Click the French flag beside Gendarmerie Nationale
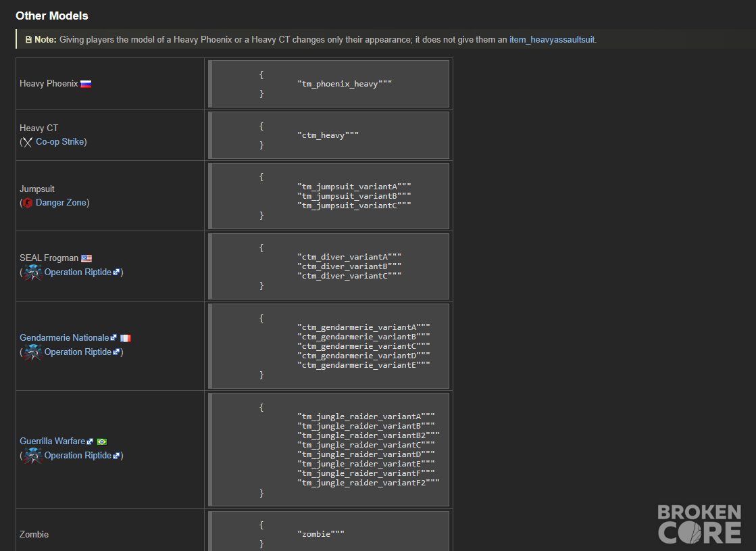Screen dimensions: 756x551 (x=126, y=338)
